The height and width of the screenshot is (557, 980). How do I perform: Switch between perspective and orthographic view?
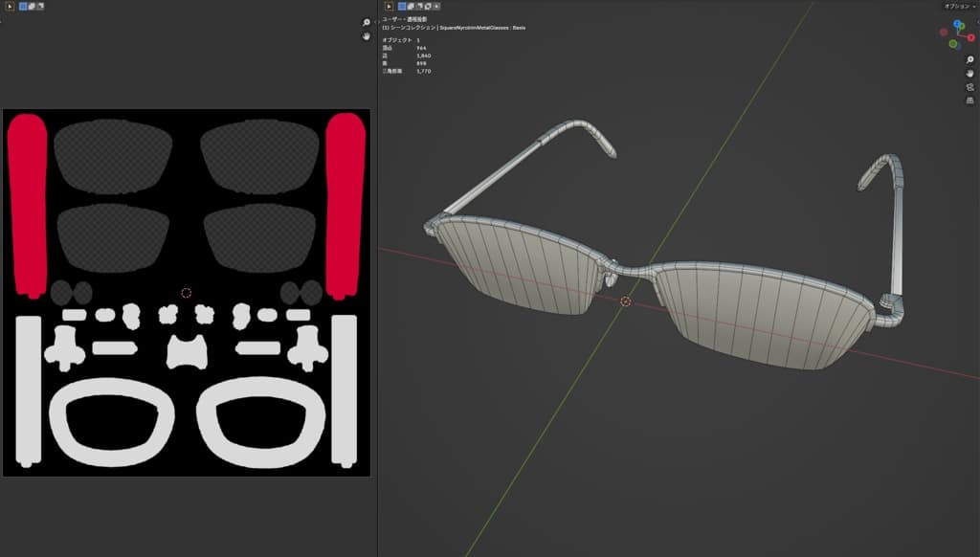[969, 100]
